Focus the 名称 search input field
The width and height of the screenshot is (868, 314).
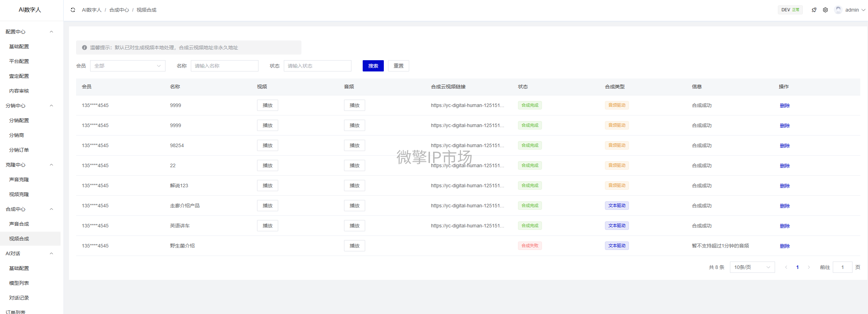[x=224, y=66]
